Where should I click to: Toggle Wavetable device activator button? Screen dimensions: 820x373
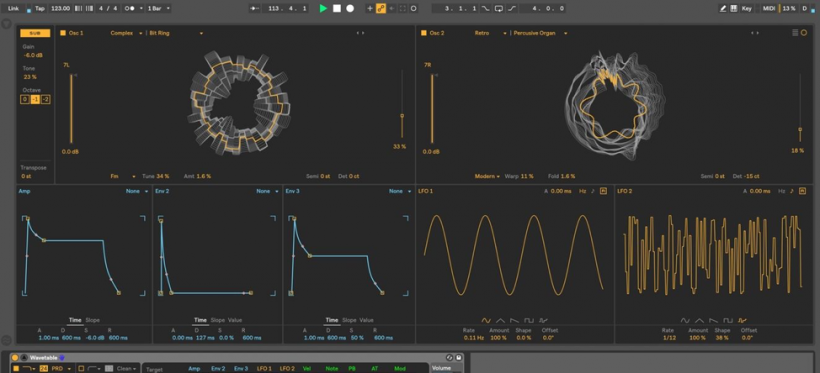pyautogui.click(x=15, y=358)
